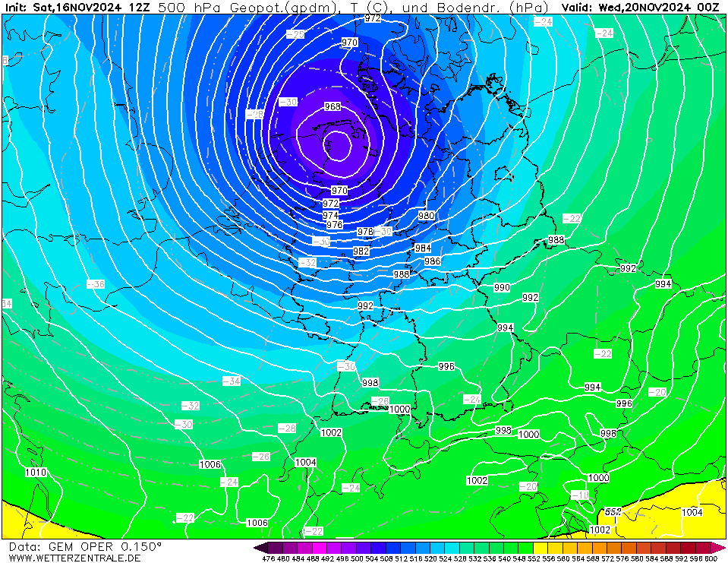Select the 990 isobar label
This screenshot has height=563, width=728.
(x=502, y=287)
